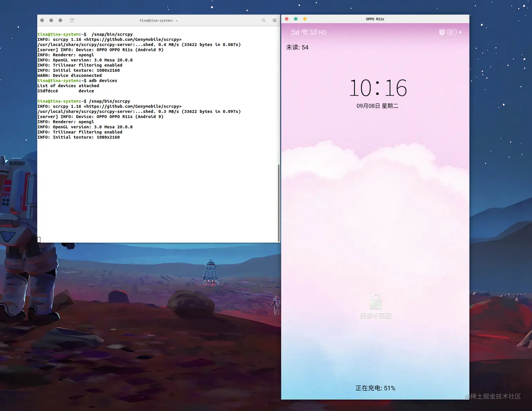Click the yellow button of OPPO R11s window
Viewport: 532px width, 411px height.
(305, 19)
